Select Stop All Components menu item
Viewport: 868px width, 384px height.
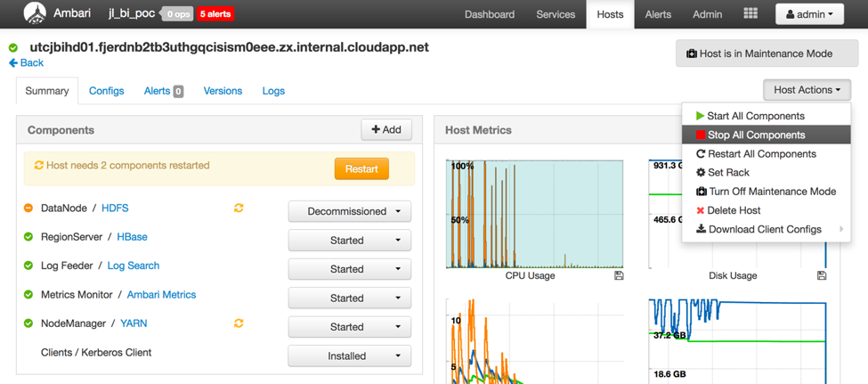tap(756, 135)
